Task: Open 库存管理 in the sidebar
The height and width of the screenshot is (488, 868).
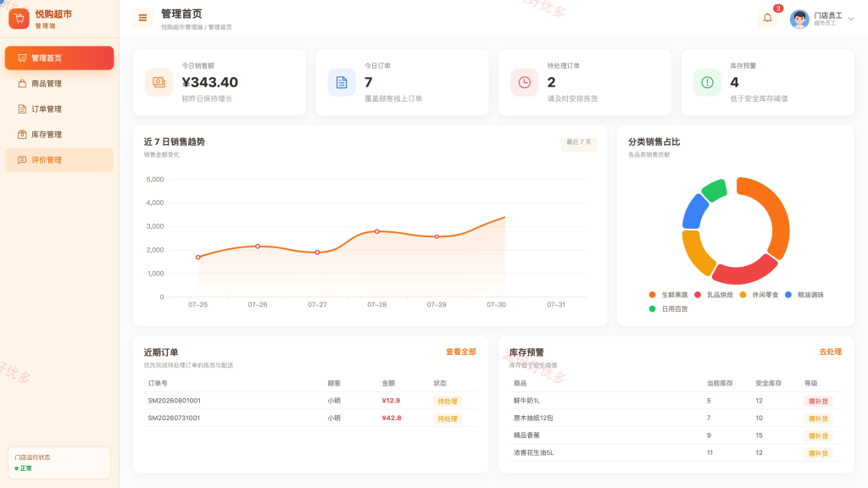Action: click(x=59, y=135)
